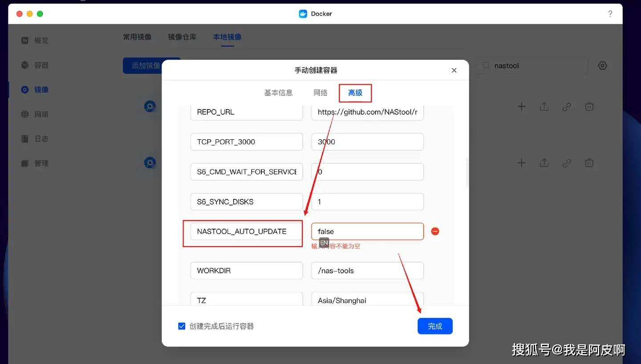
Task: Select the 镜像仓库 repository tab
Action: [x=182, y=37]
